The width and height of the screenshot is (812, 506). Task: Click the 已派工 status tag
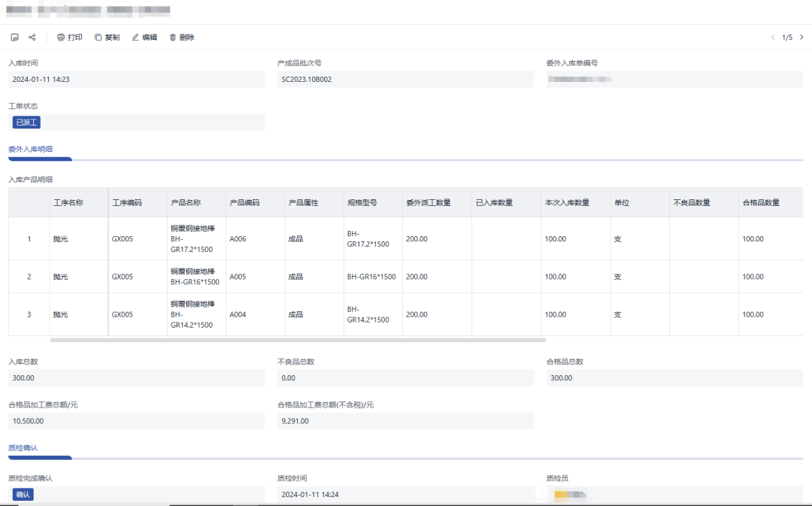(26, 123)
